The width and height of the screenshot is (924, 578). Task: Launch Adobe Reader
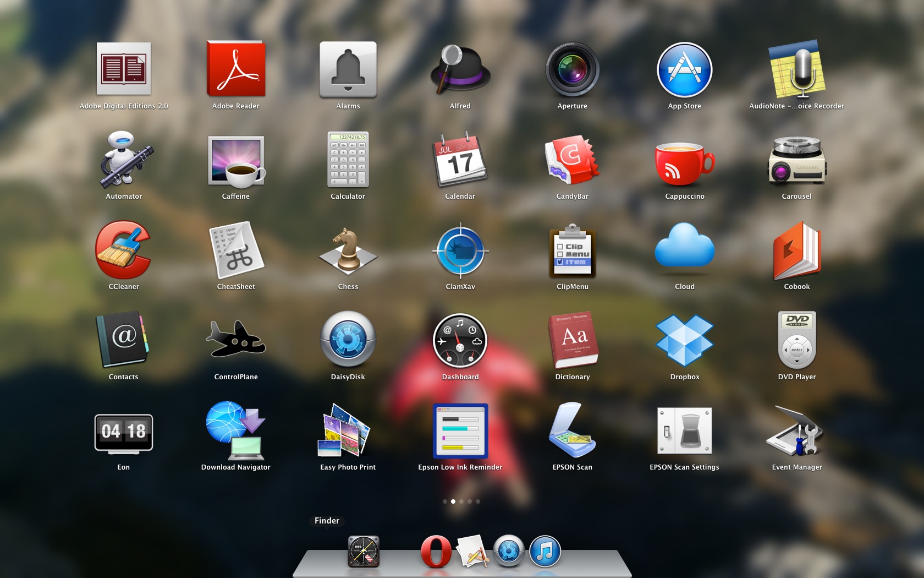(236, 69)
